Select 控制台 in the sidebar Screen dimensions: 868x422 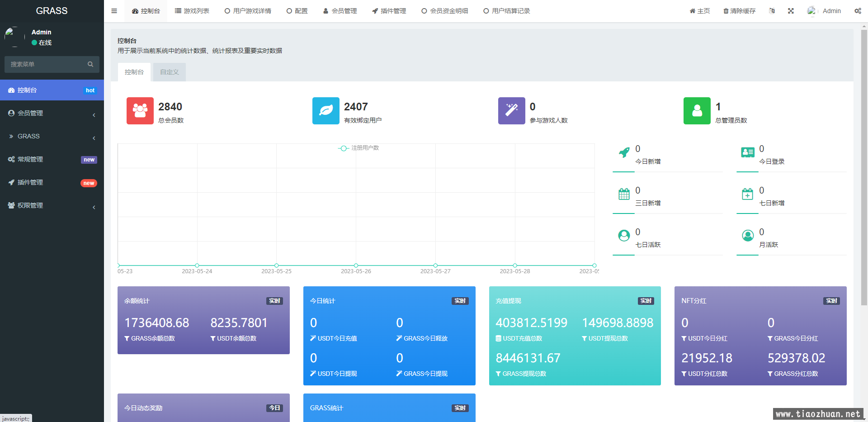click(52, 90)
